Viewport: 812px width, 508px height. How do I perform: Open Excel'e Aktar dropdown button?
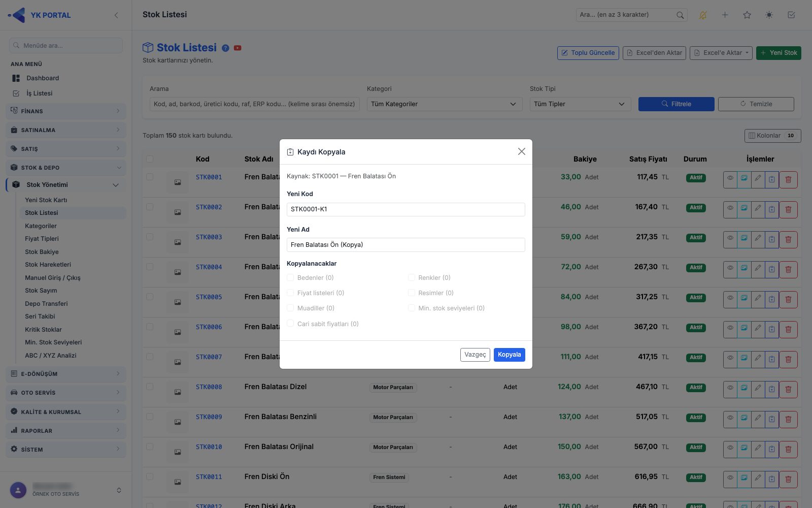pos(721,53)
